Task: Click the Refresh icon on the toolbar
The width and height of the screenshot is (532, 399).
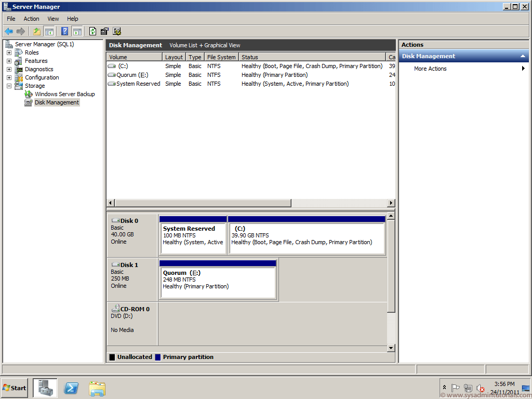Action: pyautogui.click(x=92, y=31)
